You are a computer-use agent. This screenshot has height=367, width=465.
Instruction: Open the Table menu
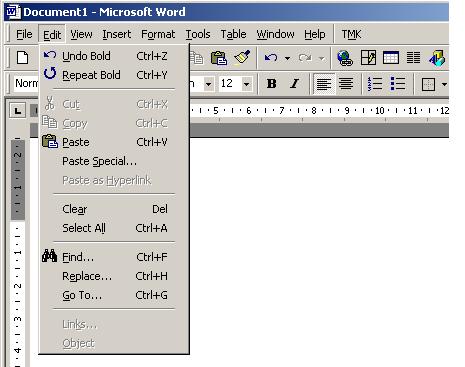click(233, 34)
